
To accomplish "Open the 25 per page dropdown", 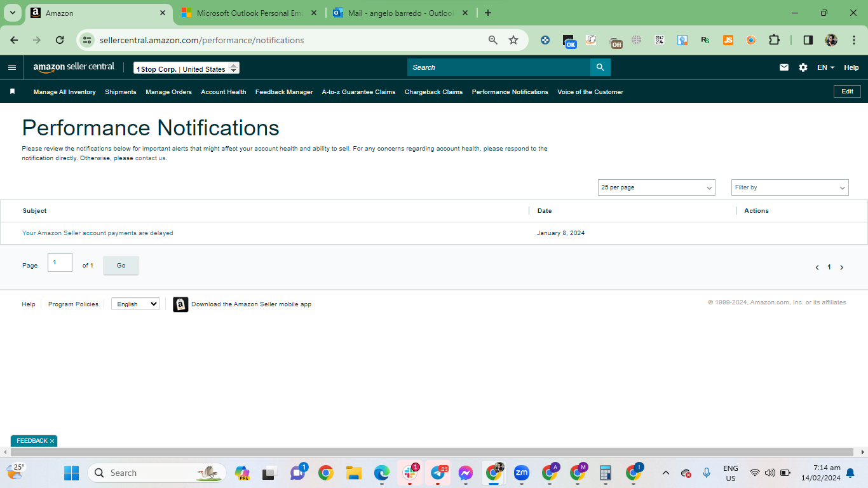I will (656, 187).
